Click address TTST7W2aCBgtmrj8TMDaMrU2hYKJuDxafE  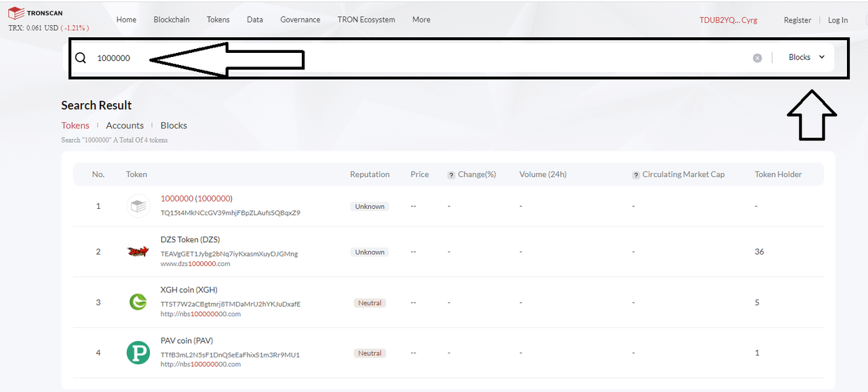[231, 304]
